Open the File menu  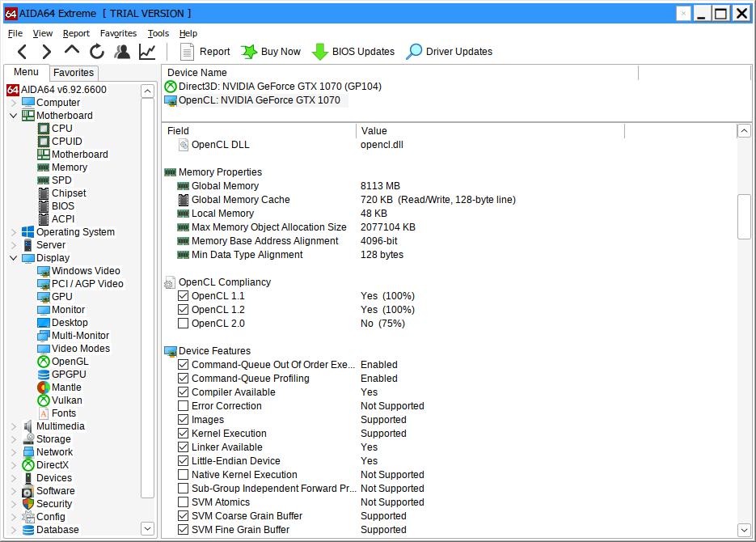click(15, 33)
